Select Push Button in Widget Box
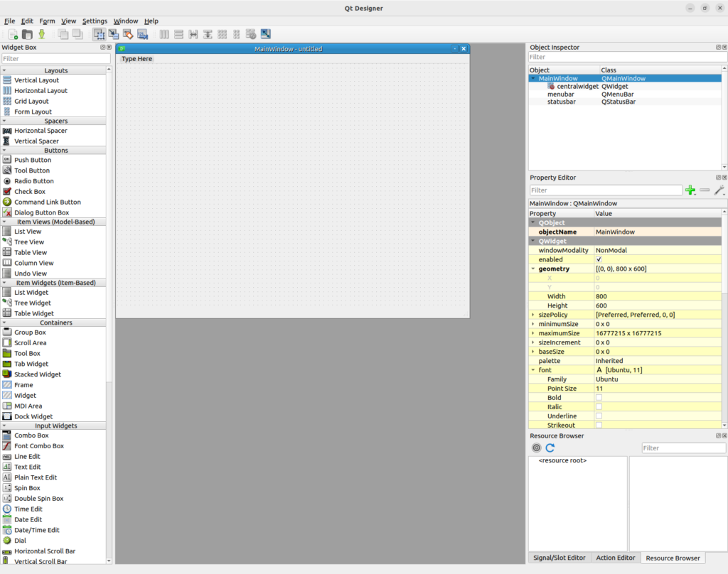Image resolution: width=728 pixels, height=574 pixels. [x=33, y=160]
